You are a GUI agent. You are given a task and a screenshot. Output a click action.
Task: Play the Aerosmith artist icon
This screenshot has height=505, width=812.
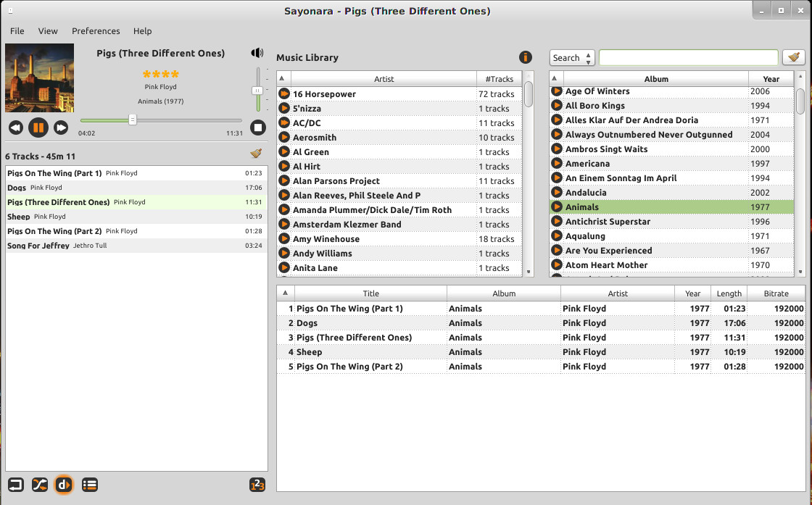pyautogui.click(x=283, y=137)
